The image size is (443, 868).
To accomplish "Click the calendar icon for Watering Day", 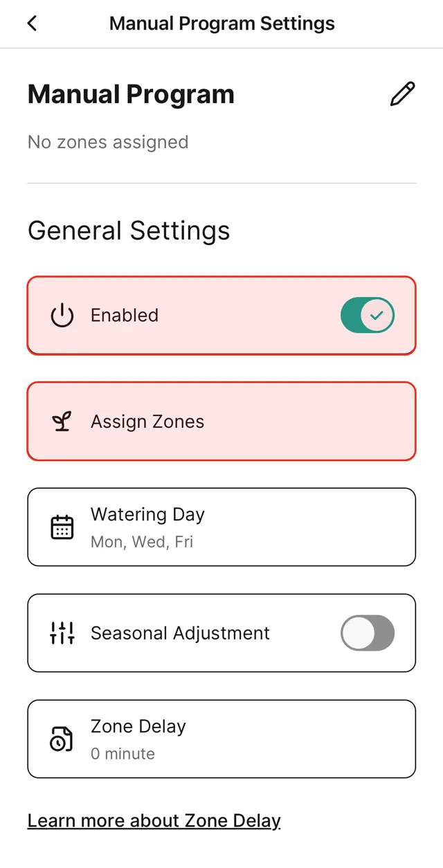I will [62, 527].
